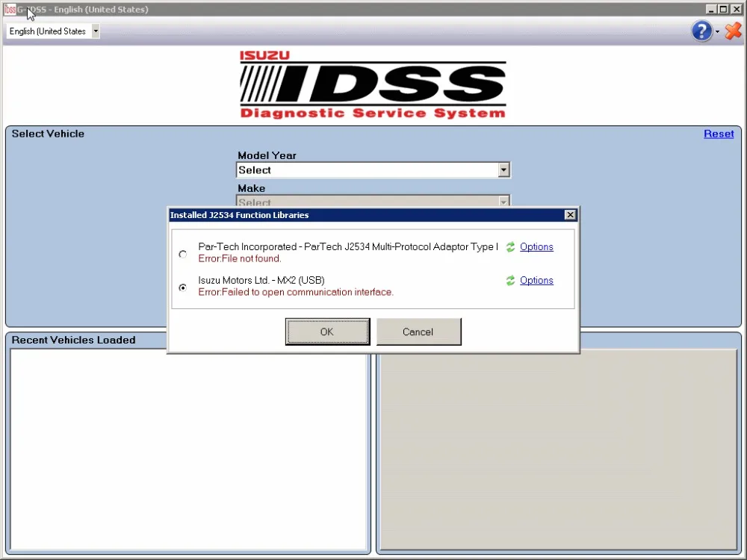Expand the Model Year dropdown
Image resolution: width=747 pixels, height=560 pixels.
503,170
